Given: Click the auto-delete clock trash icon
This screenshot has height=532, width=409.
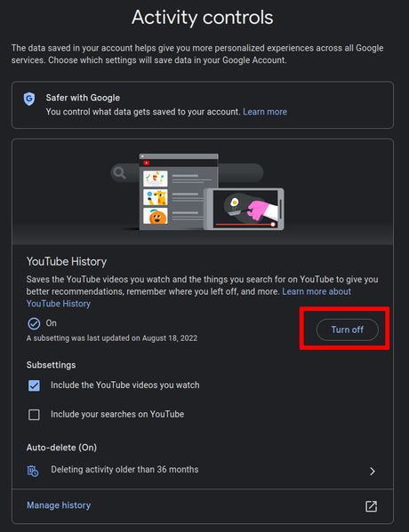Looking at the screenshot, I should click(x=33, y=471).
